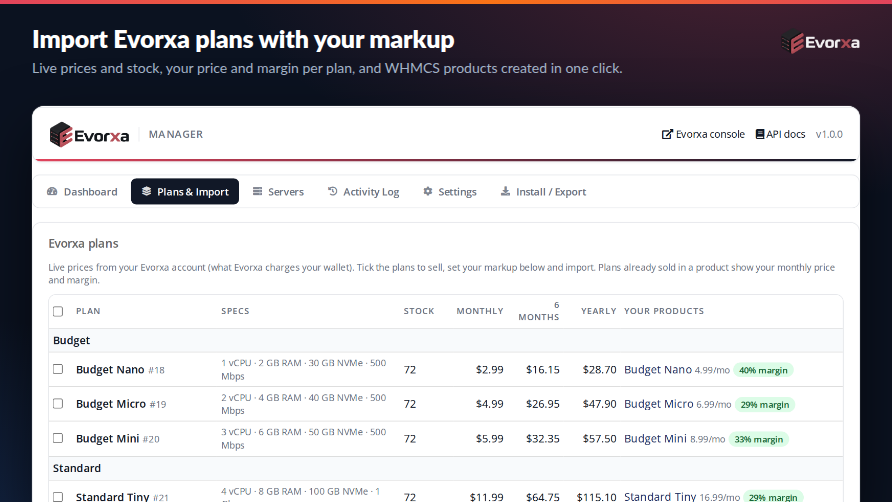Open the Budget Nano product link
892x502 pixels.
point(658,369)
